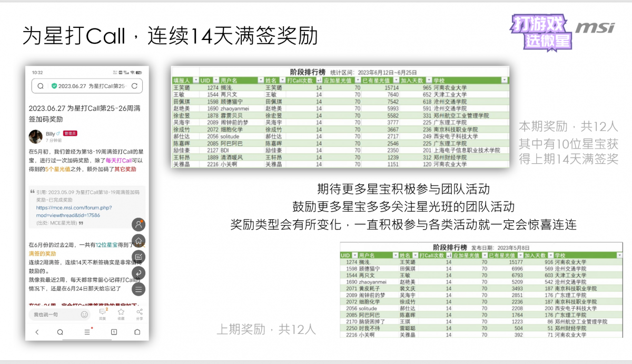Tap the floating back-arrow reply button
The image size is (632, 364).
point(139,272)
